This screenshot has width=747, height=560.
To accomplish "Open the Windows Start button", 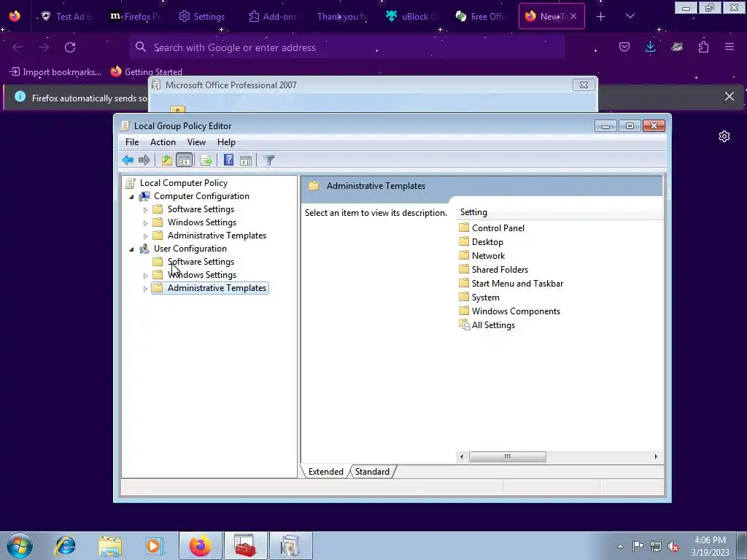I will coord(20,545).
